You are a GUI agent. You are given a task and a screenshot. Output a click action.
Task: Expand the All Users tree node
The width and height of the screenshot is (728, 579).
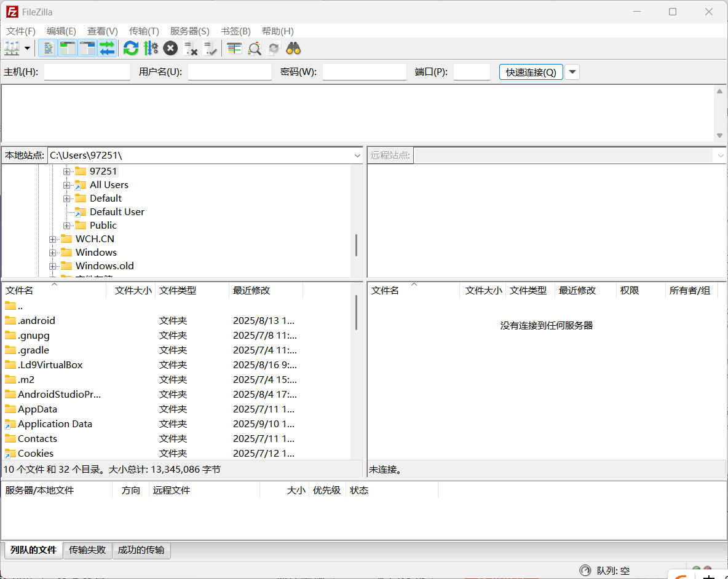pyautogui.click(x=67, y=185)
